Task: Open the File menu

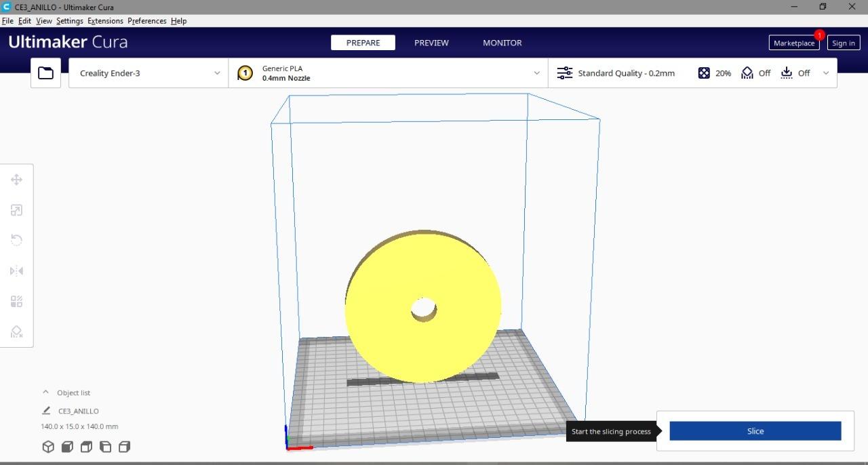Action: point(7,21)
